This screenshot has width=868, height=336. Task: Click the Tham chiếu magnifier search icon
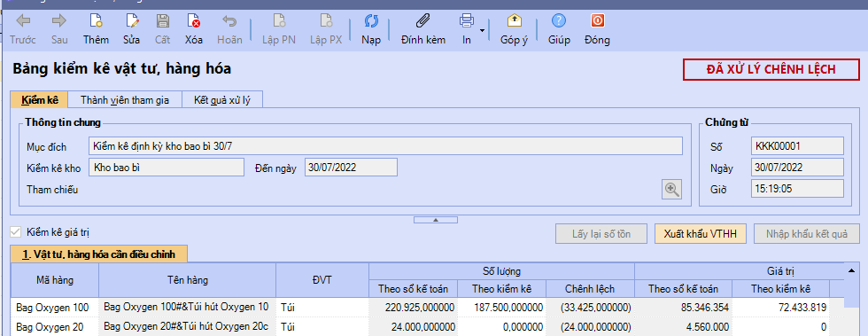672,190
